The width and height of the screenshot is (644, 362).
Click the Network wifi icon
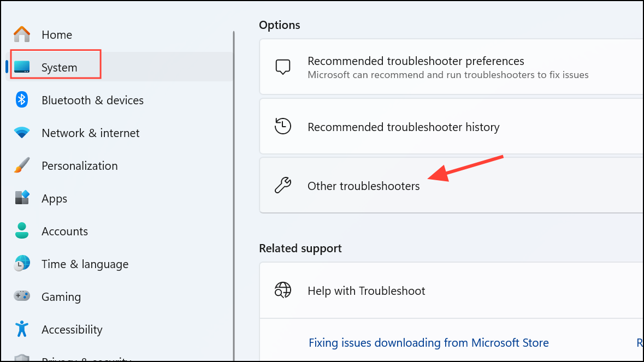[22, 133]
